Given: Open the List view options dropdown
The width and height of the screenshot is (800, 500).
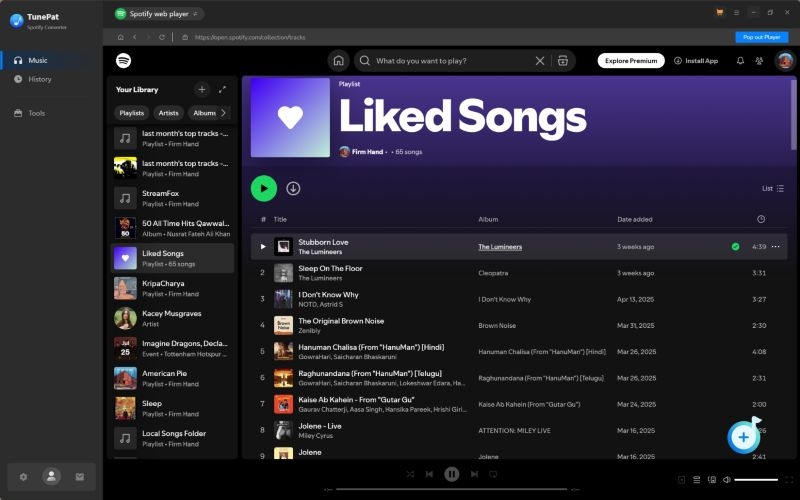Looking at the screenshot, I should pos(773,188).
